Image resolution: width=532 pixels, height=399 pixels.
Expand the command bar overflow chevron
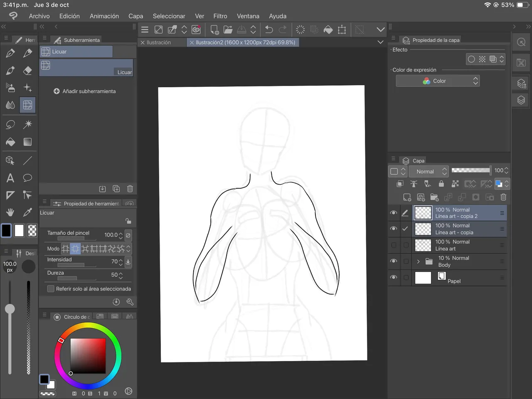click(380, 30)
